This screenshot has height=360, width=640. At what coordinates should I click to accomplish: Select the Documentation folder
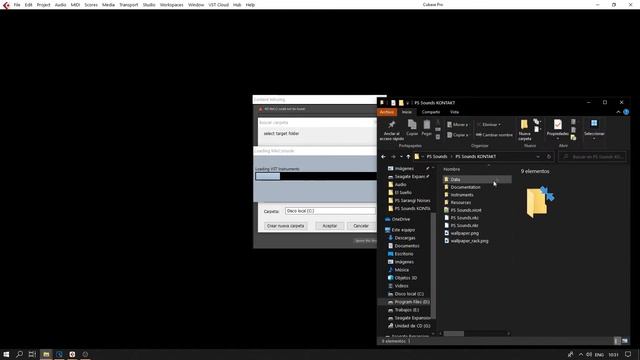[x=465, y=187]
